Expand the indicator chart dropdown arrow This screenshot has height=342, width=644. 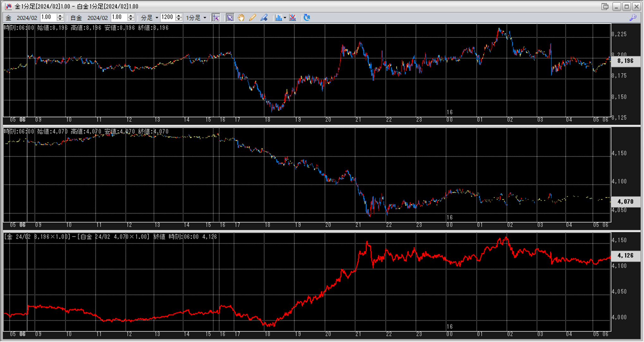285,18
